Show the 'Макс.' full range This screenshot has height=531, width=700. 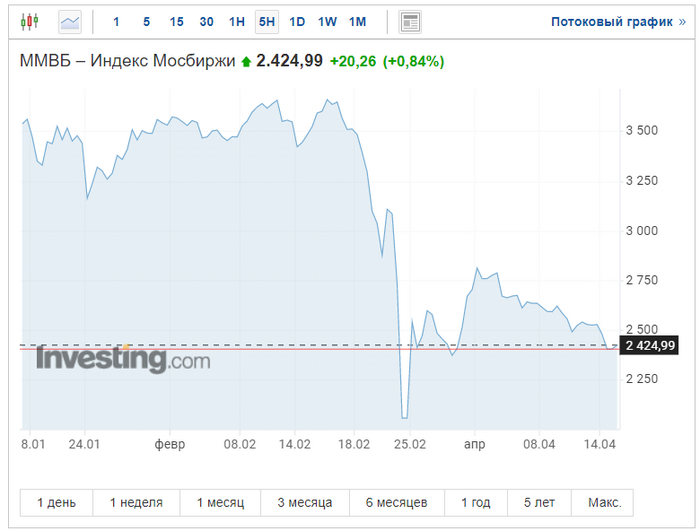pos(604,502)
